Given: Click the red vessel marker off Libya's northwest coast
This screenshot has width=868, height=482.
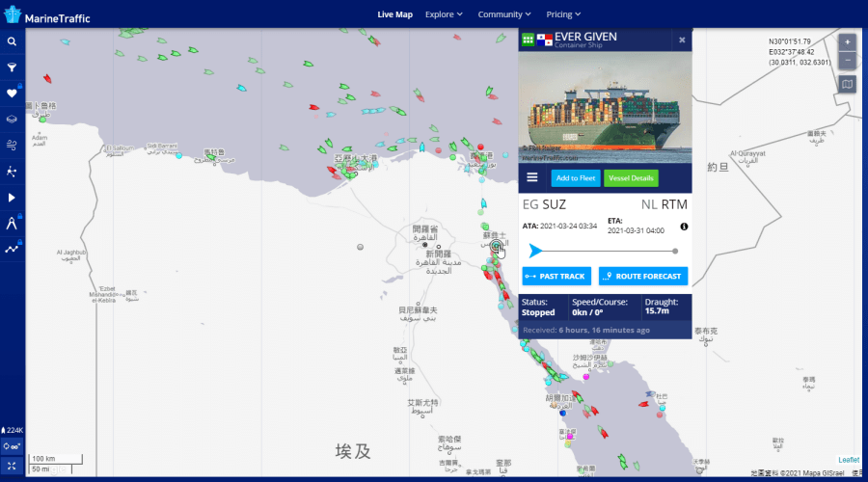Looking at the screenshot, I should (47, 79).
